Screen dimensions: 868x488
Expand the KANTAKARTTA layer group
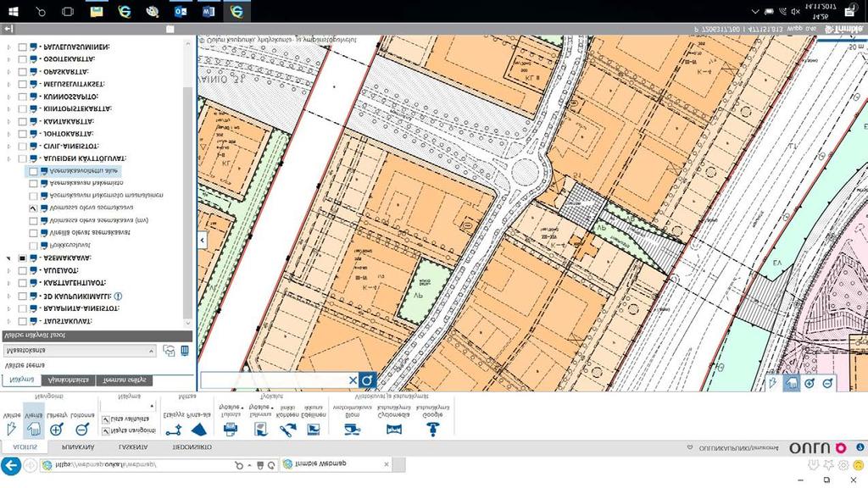pyautogui.click(x=8, y=121)
